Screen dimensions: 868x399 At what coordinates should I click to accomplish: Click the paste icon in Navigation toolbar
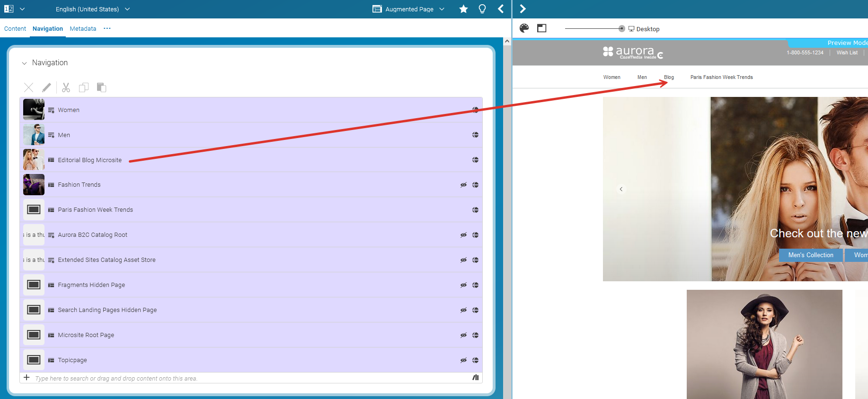[101, 87]
